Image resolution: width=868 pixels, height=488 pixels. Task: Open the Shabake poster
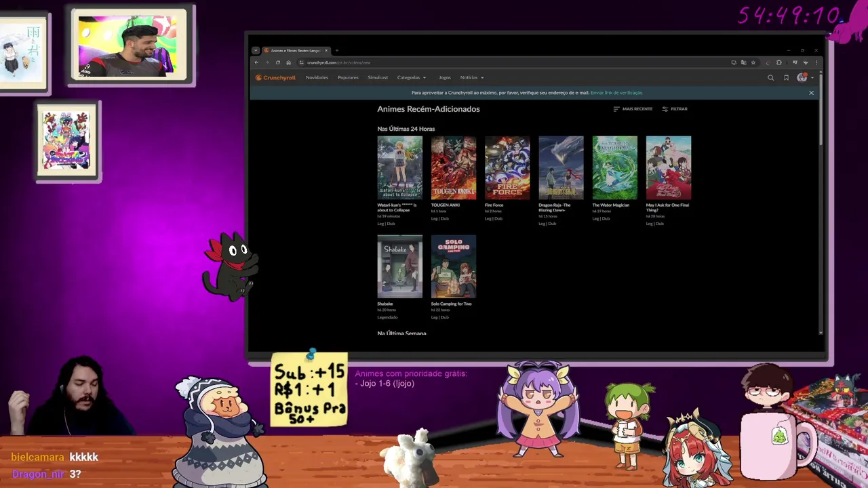point(399,266)
